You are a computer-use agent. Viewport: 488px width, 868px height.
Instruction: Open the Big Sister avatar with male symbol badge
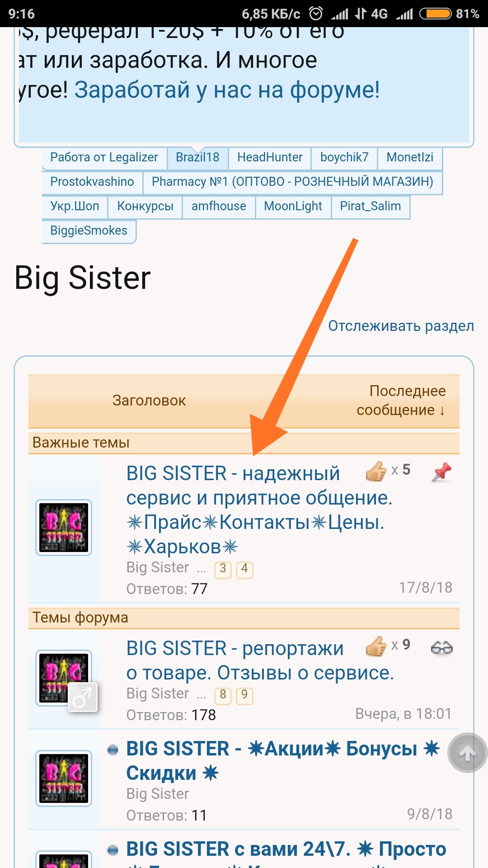(x=64, y=678)
